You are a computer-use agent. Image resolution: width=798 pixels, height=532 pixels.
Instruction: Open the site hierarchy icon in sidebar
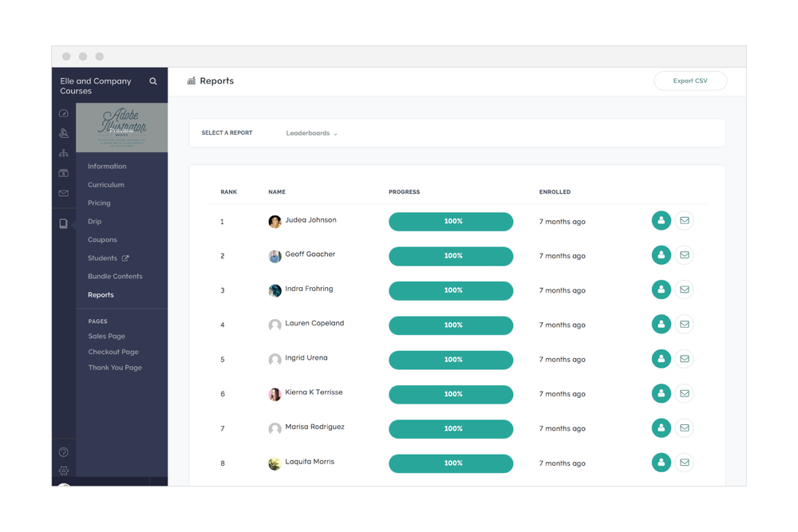[64, 153]
